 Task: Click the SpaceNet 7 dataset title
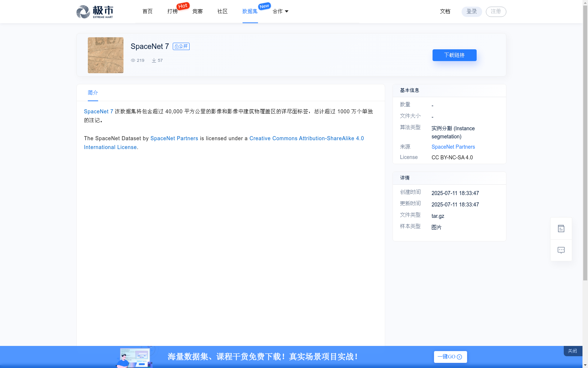[150, 46]
